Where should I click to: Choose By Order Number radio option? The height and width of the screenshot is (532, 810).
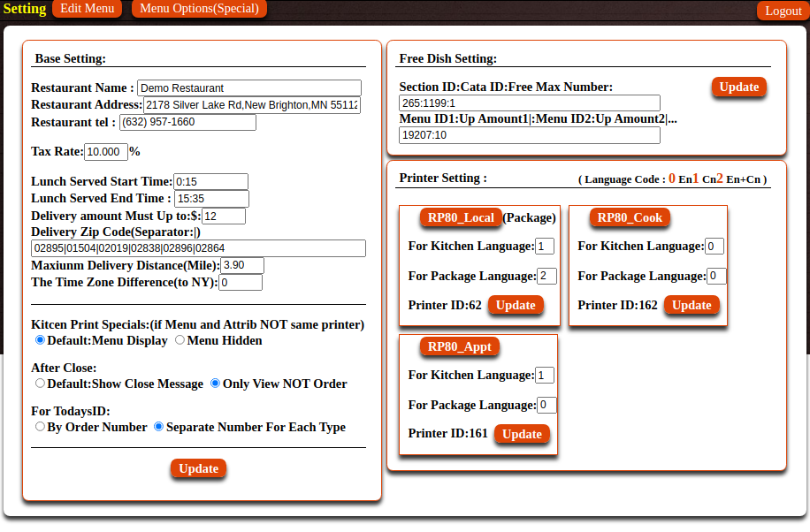[x=40, y=427]
